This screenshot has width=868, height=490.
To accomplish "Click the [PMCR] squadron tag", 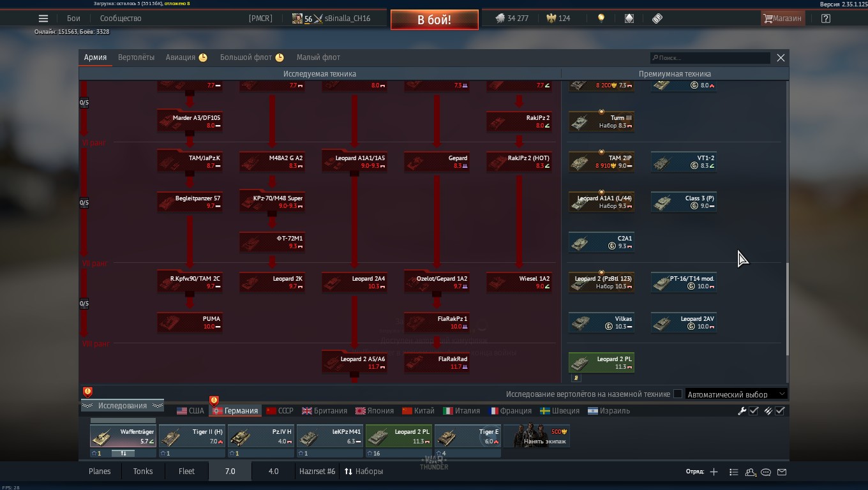I will point(260,19).
